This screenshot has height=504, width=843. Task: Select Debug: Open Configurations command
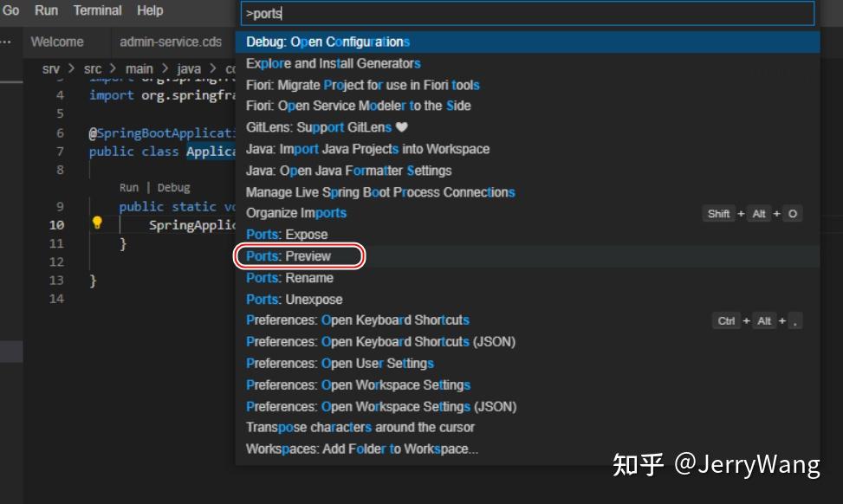(x=528, y=42)
